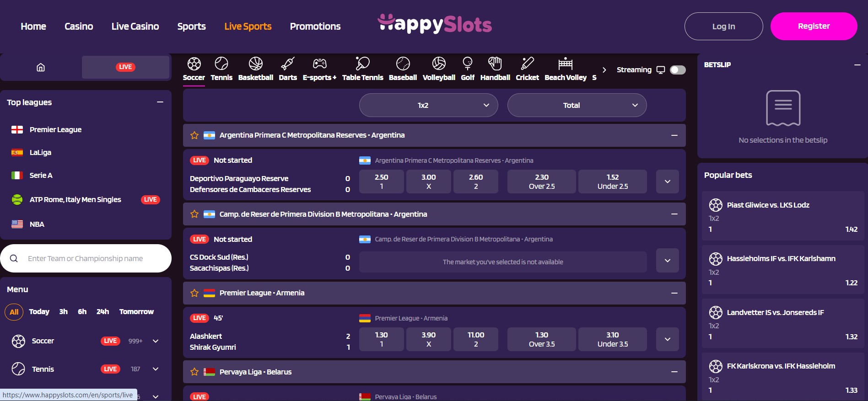This screenshot has width=868, height=401.
Task: Click the HappySlots logo
Action: pos(435,24)
